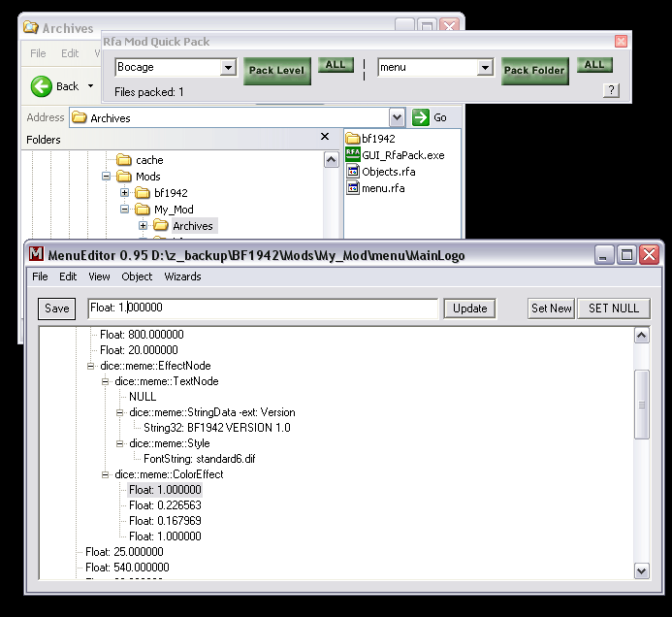672x617 pixels.
Task: Click the Pack Folder button
Action: [x=534, y=71]
